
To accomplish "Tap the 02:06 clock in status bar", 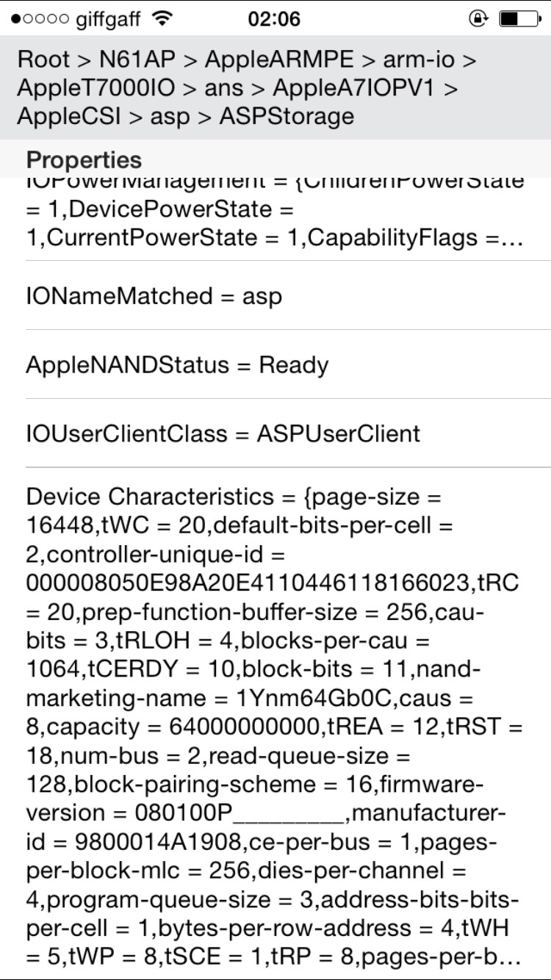I will tap(274, 18).
